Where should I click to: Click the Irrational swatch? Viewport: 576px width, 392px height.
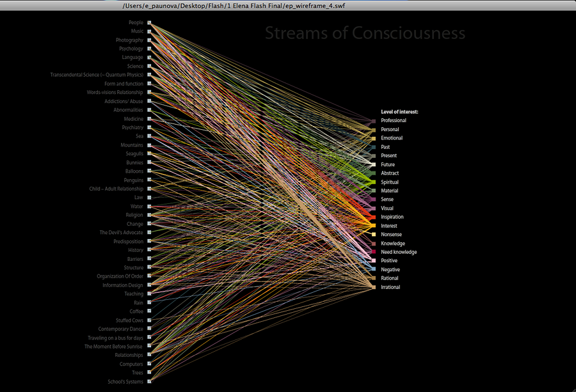[374, 287]
